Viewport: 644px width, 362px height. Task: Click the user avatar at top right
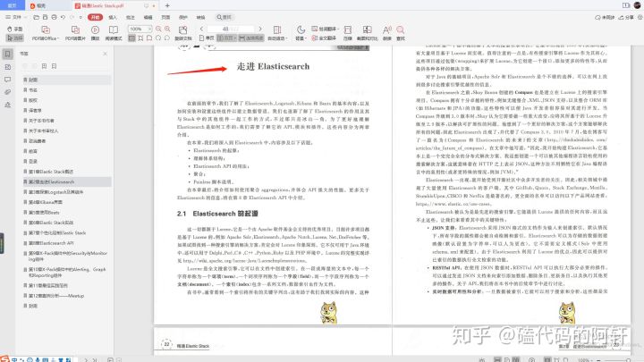(x=637, y=5)
